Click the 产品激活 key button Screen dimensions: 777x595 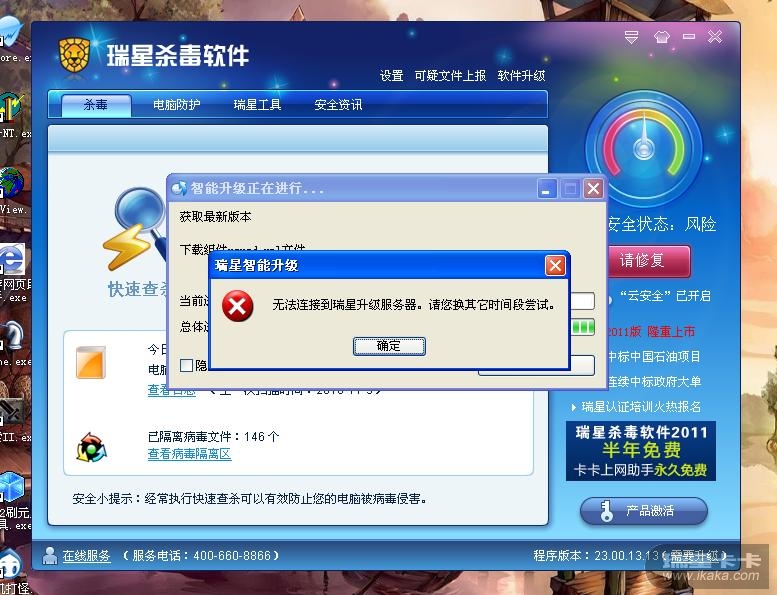(x=644, y=511)
